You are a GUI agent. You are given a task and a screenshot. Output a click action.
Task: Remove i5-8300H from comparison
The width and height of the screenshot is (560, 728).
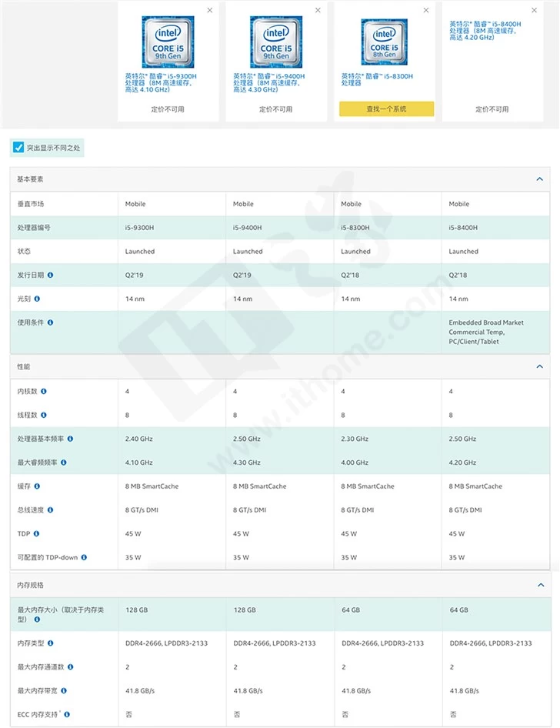pos(425,10)
